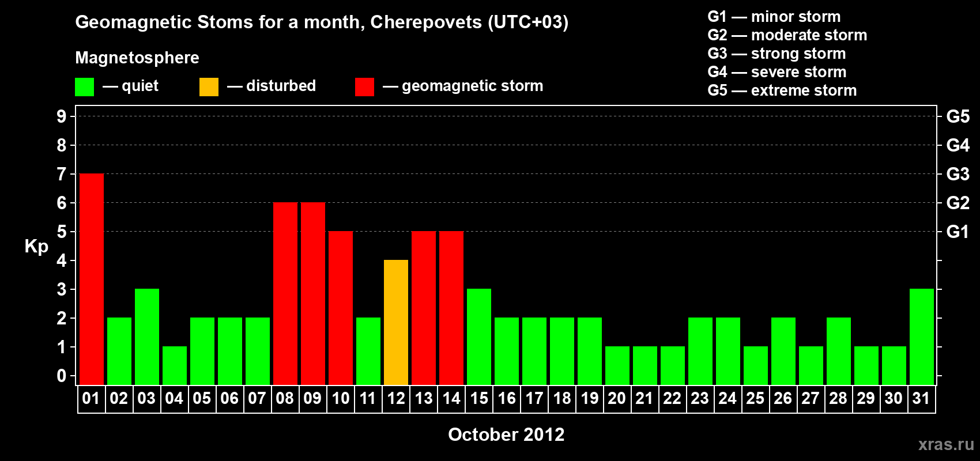The image size is (980, 461).
Task: Click the 'G1' label on the right axis
Action: [958, 232]
